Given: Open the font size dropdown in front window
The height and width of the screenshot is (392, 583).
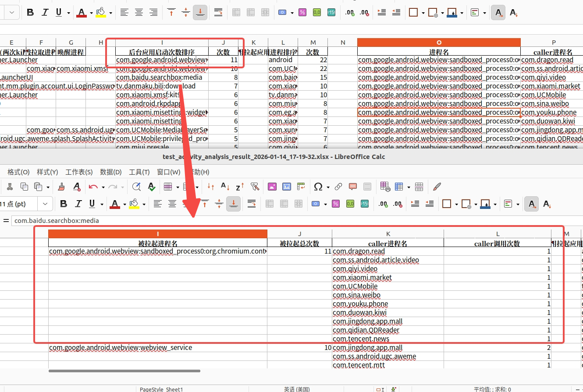Looking at the screenshot, I should click(x=45, y=204).
